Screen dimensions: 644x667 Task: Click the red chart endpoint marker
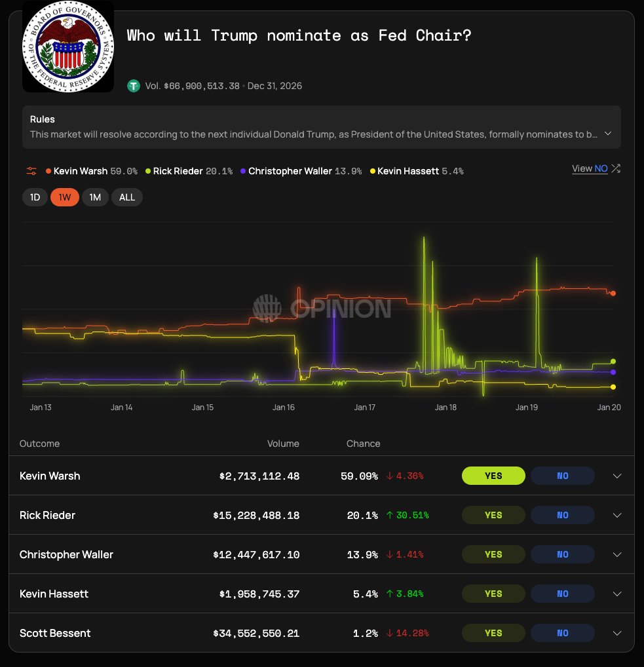coord(613,294)
